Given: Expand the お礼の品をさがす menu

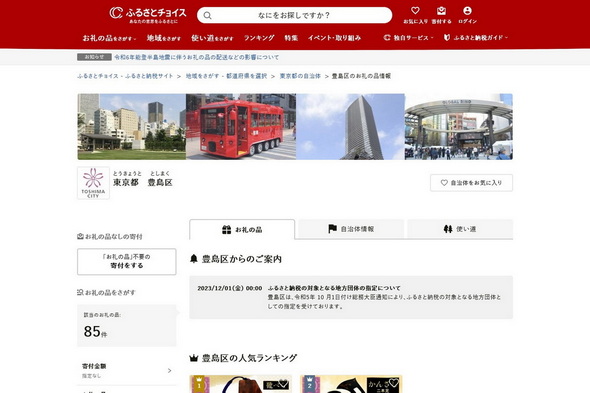Looking at the screenshot, I should point(109,38).
